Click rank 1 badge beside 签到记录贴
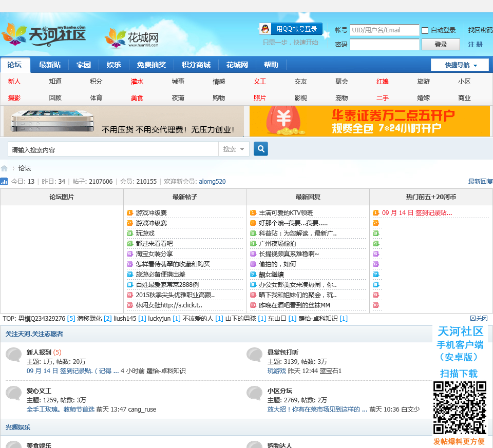This screenshot has width=493, height=448. tap(376, 212)
